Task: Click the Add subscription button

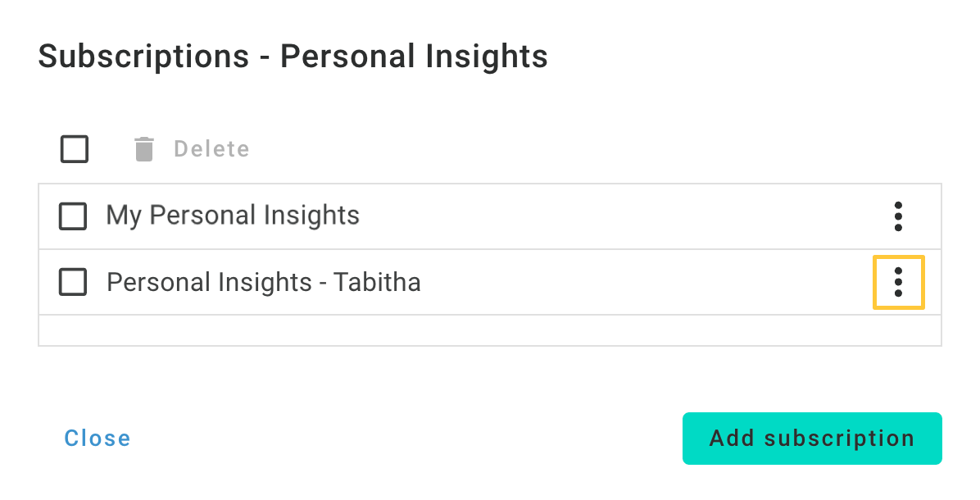Action: pos(812,439)
